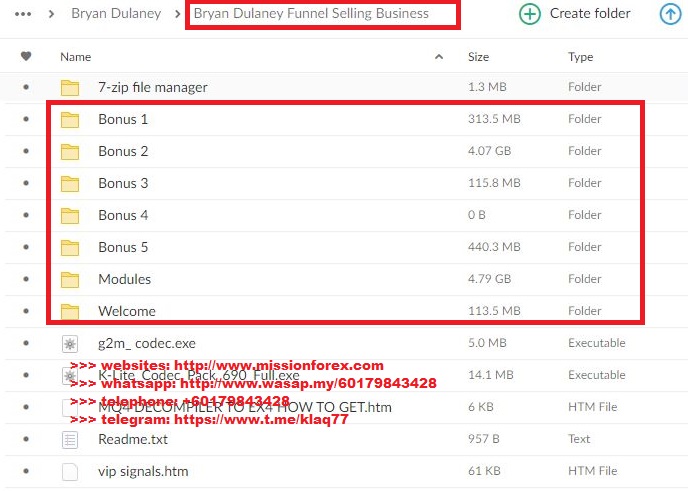The width and height of the screenshot is (688, 491).
Task: Click the heart favorites column header
Action: click(26, 56)
